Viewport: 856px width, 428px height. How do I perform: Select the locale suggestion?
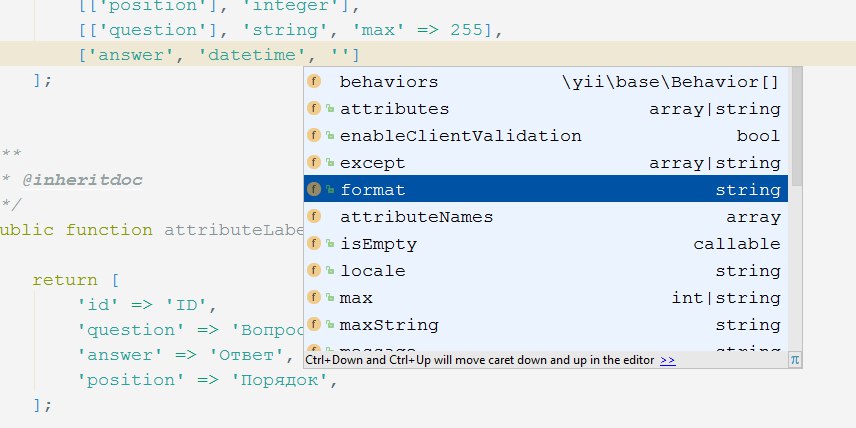coord(546,271)
